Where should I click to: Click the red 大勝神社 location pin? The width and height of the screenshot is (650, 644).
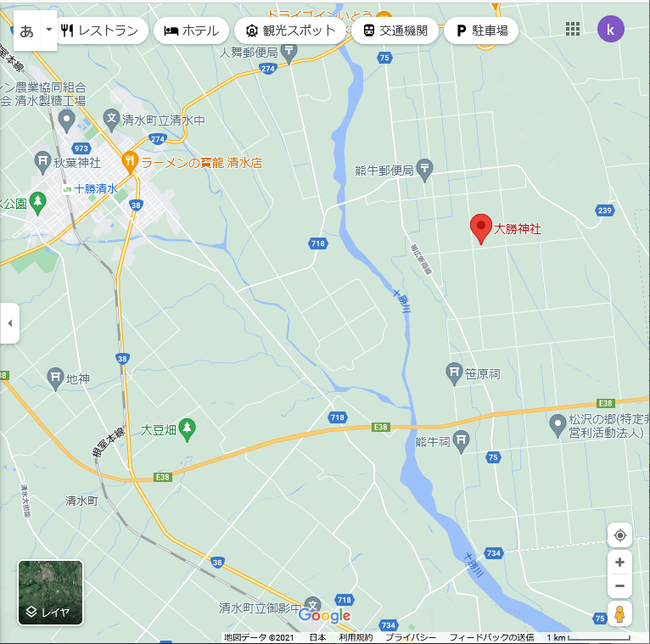481,229
